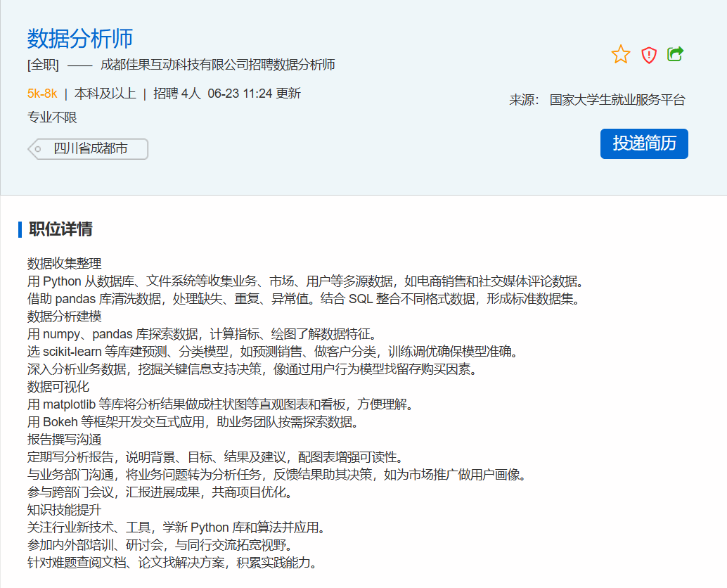
Task: Open the 数据分析师 job title link
Action: coord(80,38)
